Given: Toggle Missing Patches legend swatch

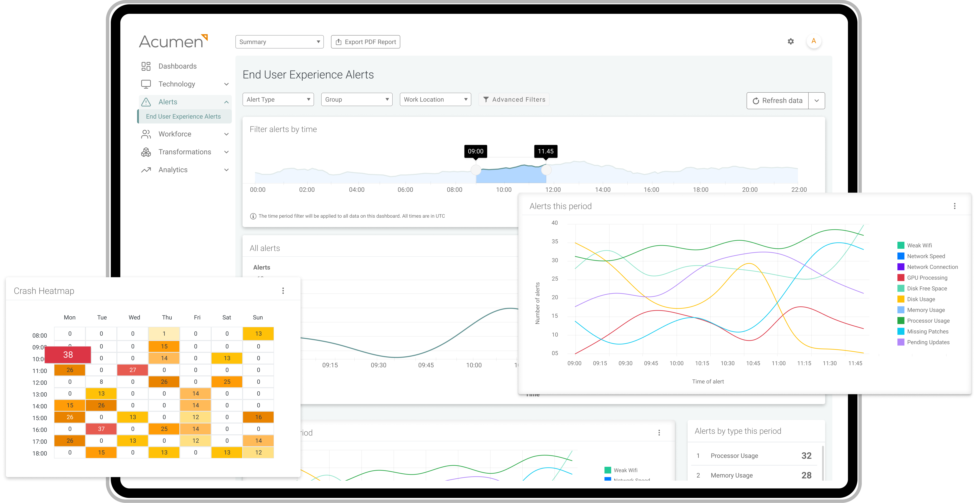Looking at the screenshot, I should [900, 331].
